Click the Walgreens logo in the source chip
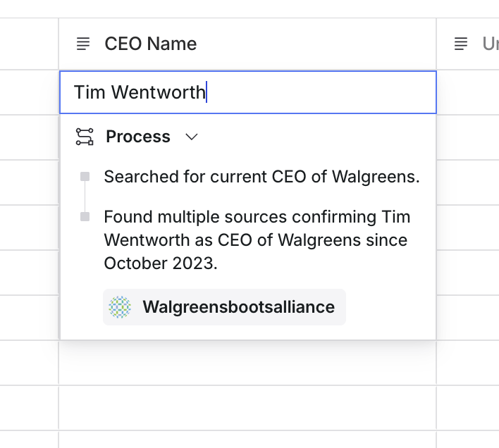This screenshot has width=499, height=448. point(121,307)
